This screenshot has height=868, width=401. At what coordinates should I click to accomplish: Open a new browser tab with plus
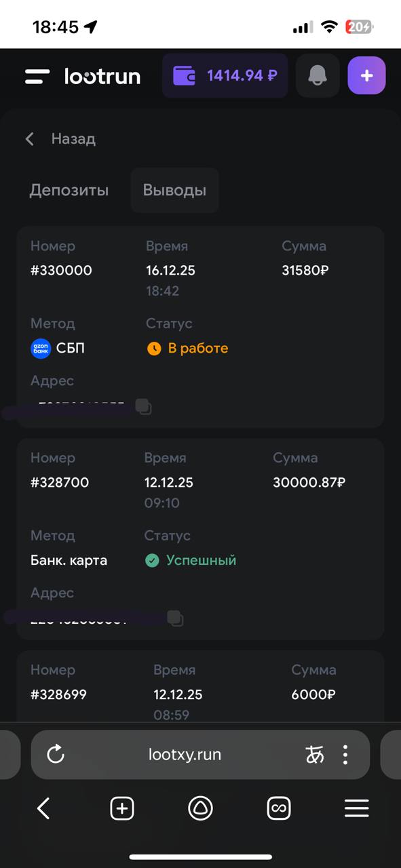[x=122, y=808]
